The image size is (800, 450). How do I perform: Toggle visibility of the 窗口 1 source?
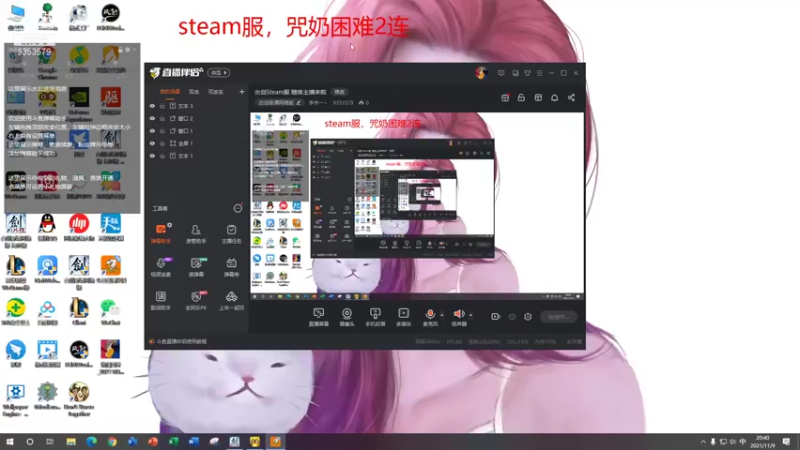tap(152, 131)
